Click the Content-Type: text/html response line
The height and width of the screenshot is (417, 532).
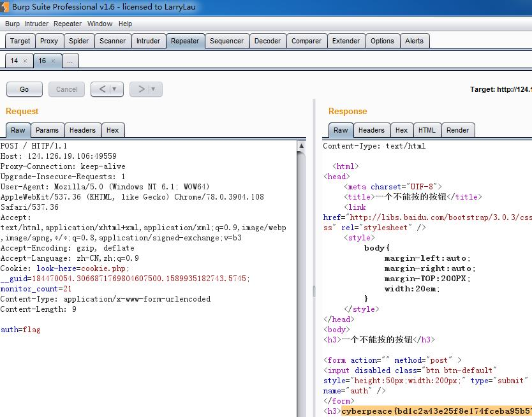click(x=374, y=146)
